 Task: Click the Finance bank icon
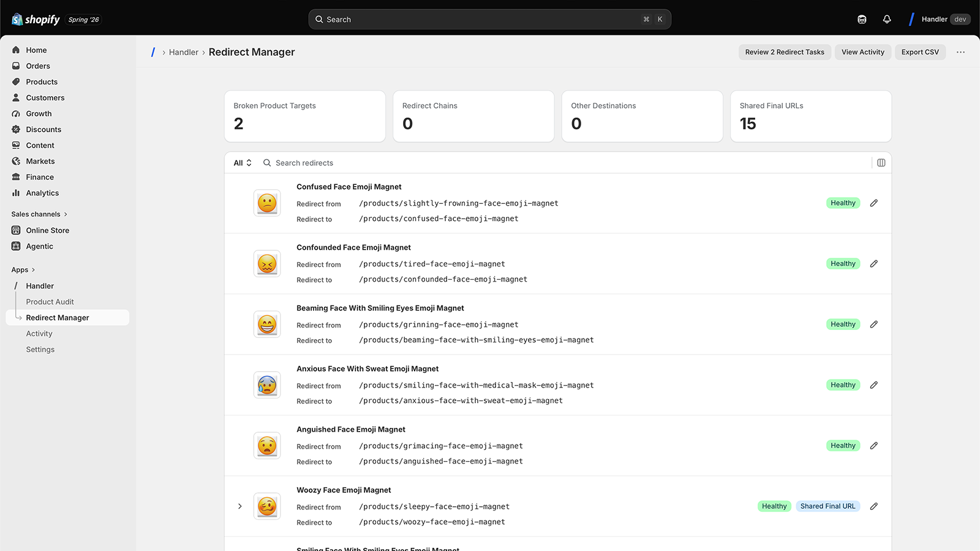(x=16, y=178)
